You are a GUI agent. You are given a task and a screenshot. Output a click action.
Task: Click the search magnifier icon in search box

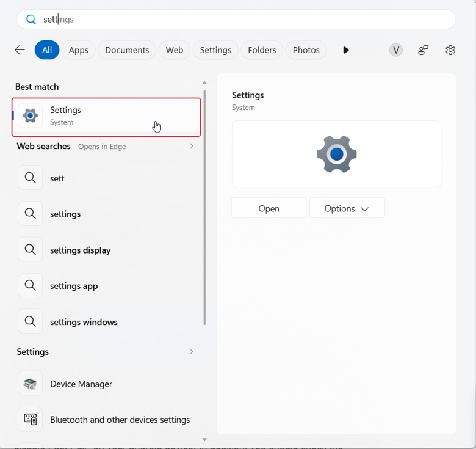31,20
